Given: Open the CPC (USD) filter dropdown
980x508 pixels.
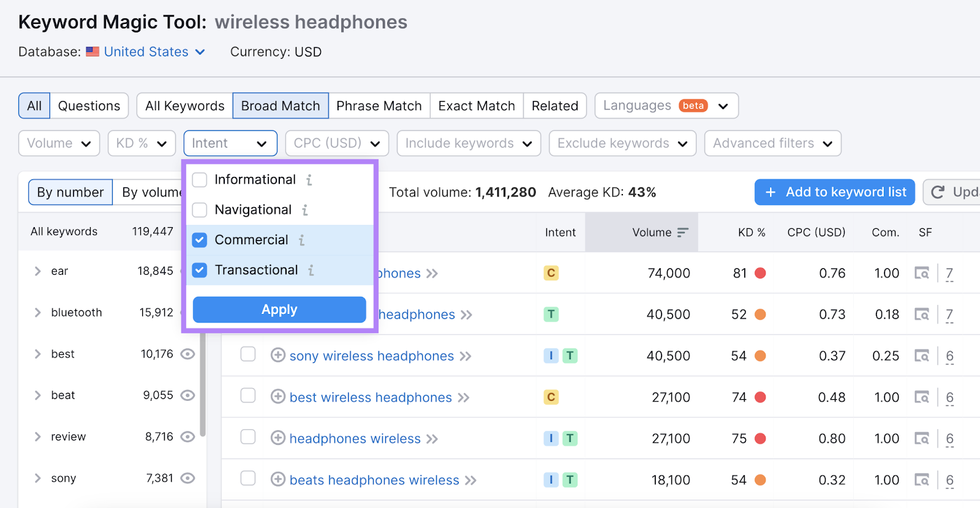Looking at the screenshot, I should tap(337, 143).
